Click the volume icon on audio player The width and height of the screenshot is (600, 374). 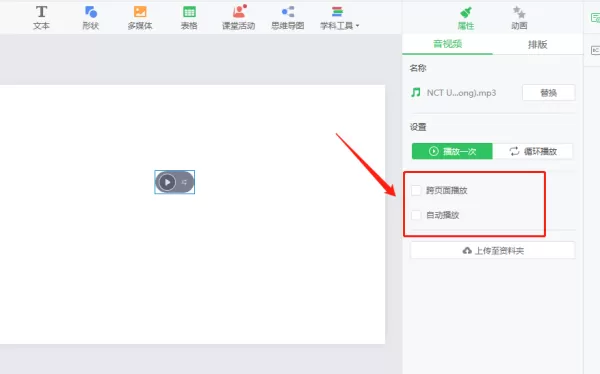[x=185, y=182]
